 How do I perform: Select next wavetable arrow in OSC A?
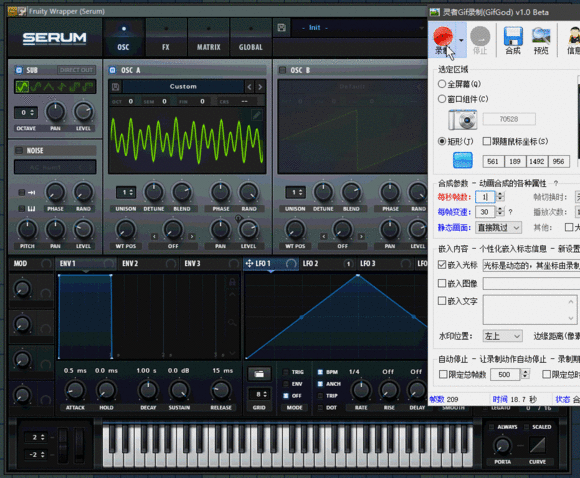click(x=260, y=87)
